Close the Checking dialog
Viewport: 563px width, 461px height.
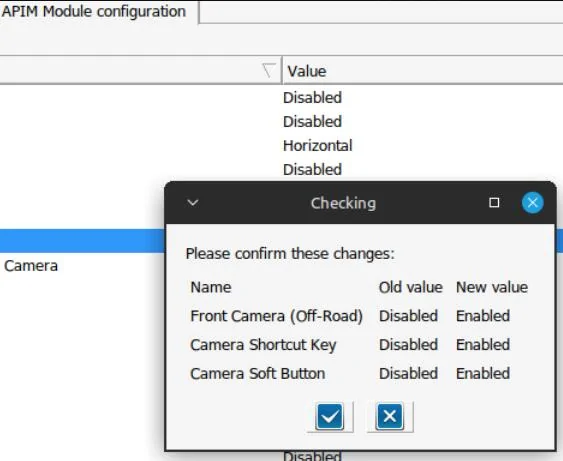[532, 203]
